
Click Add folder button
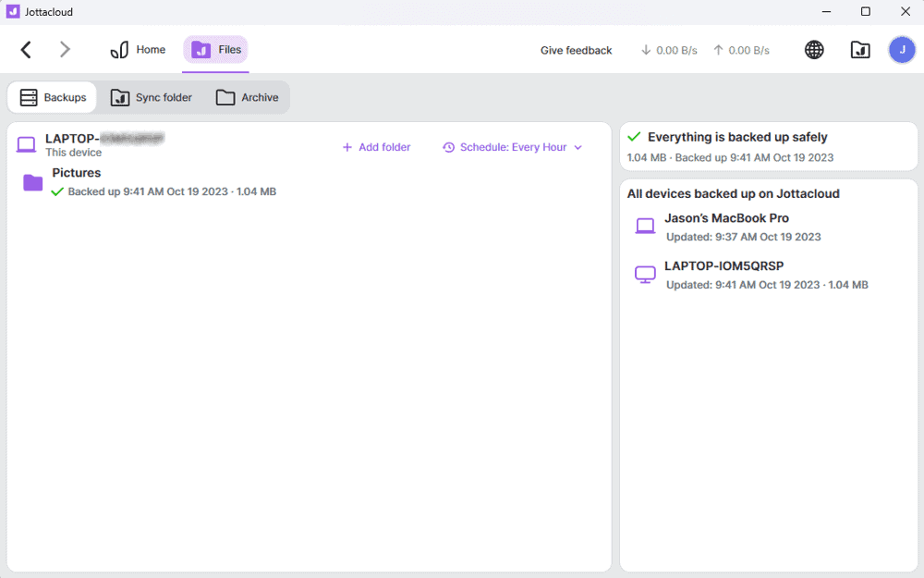click(377, 147)
